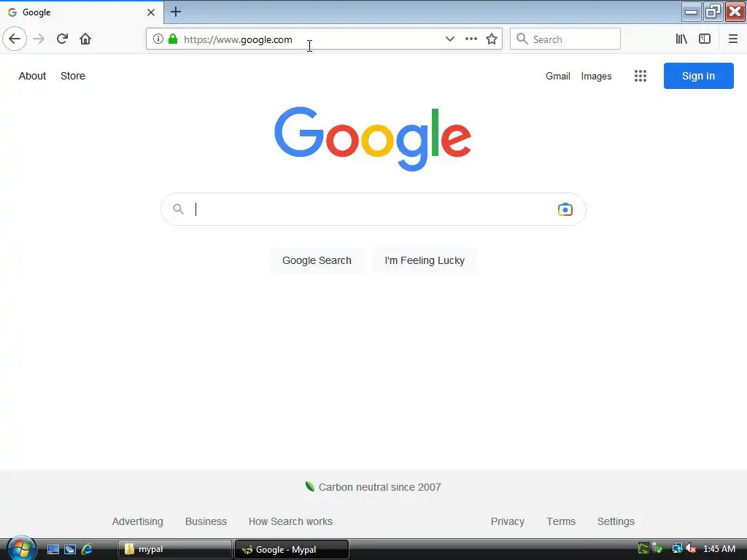Viewport: 747px width, 560px height.
Task: Click inside the Google search box
Action: (x=373, y=209)
